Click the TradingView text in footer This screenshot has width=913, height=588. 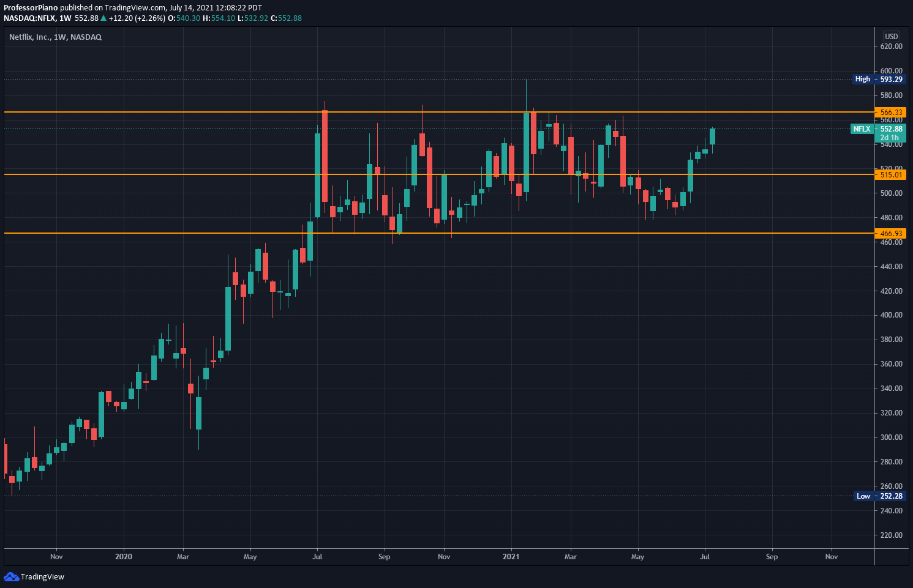[42, 577]
